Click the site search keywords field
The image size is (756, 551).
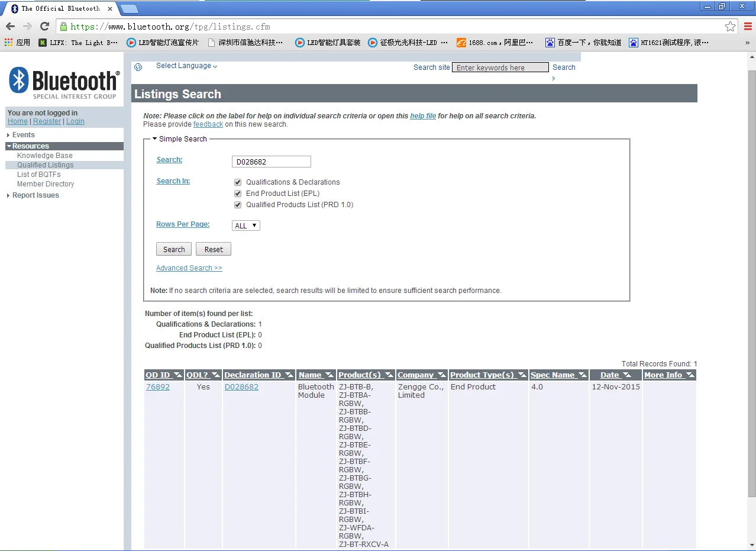pos(500,67)
